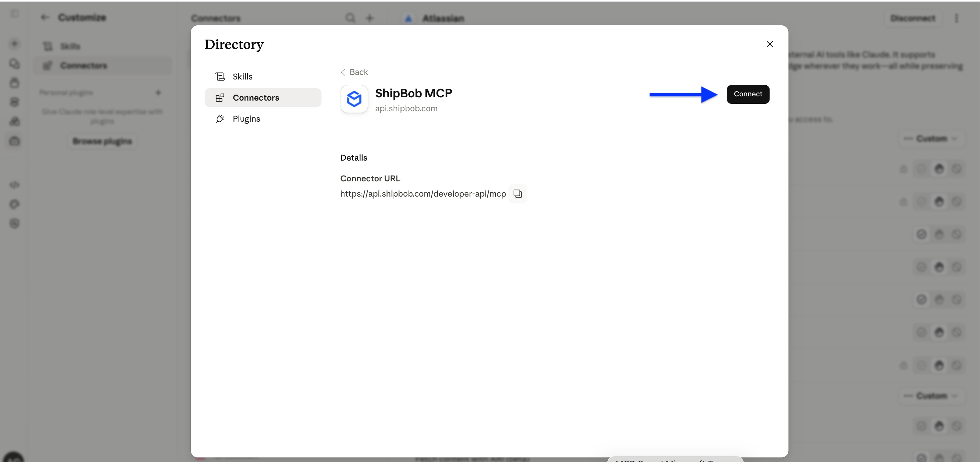The image size is (980, 462).
Task: Close the Directory dialog
Action: click(x=769, y=44)
